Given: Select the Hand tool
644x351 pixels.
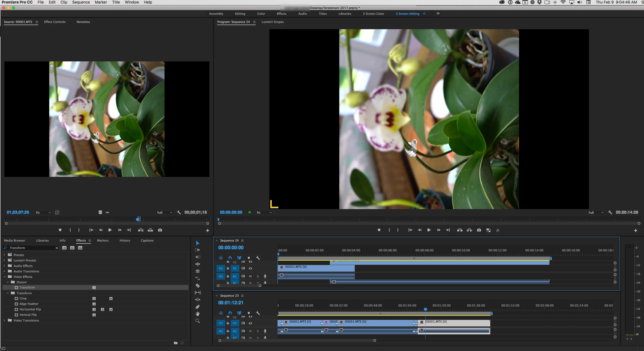Looking at the screenshot, I should [198, 314].
